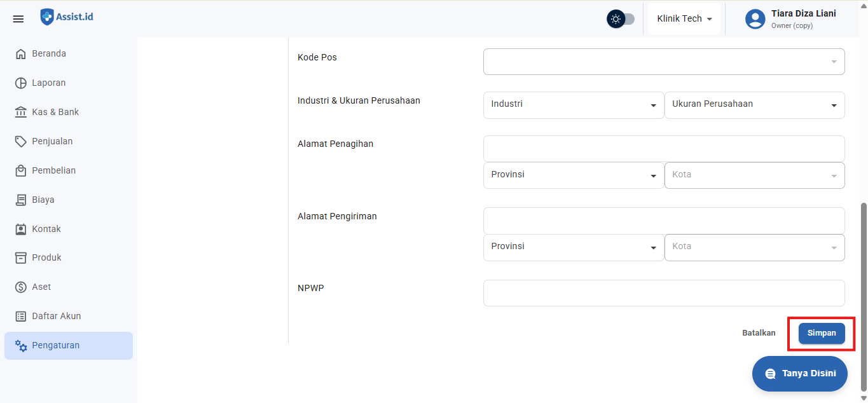Click the NPWP input field
This screenshot has width=868, height=403.
click(x=663, y=293)
